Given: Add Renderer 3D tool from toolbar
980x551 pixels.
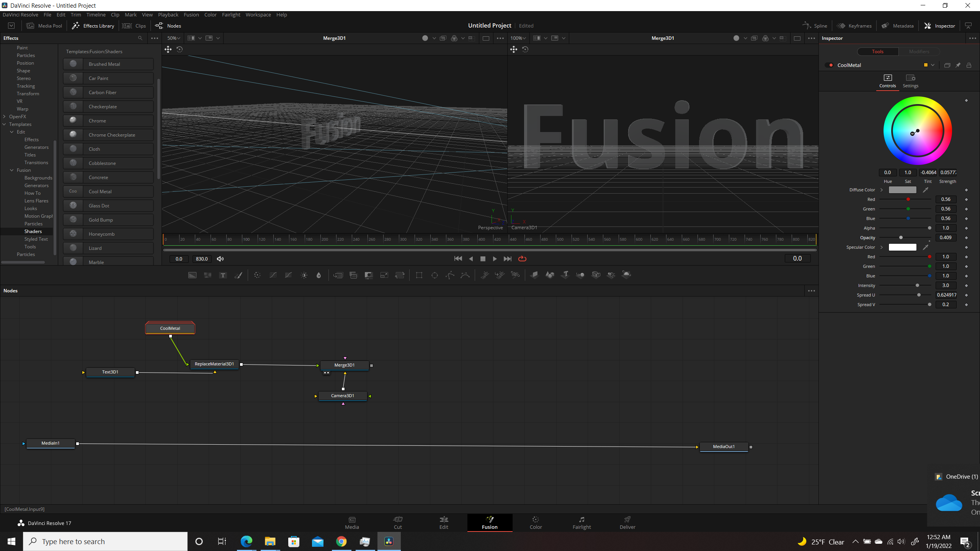Looking at the screenshot, I should tap(626, 275).
